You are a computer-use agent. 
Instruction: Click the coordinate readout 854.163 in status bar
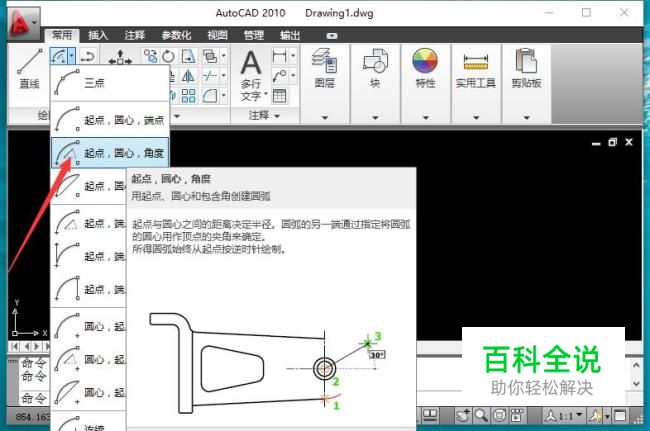[x=32, y=416]
